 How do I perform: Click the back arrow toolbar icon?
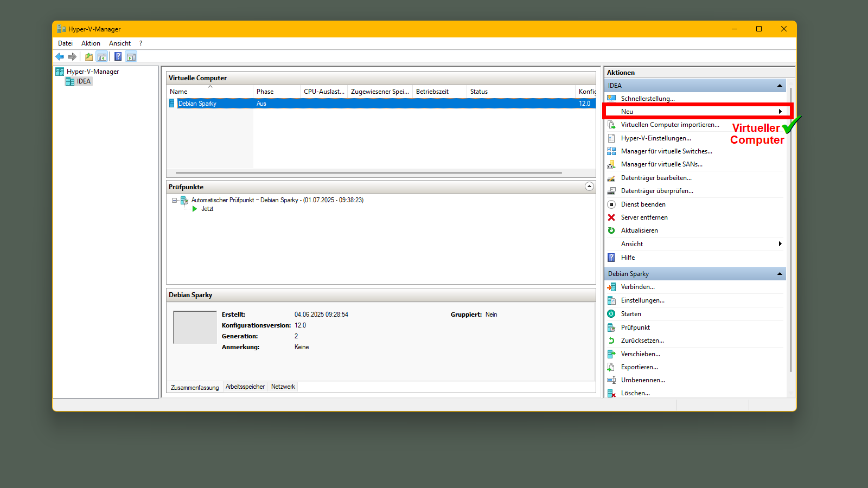tap(60, 56)
